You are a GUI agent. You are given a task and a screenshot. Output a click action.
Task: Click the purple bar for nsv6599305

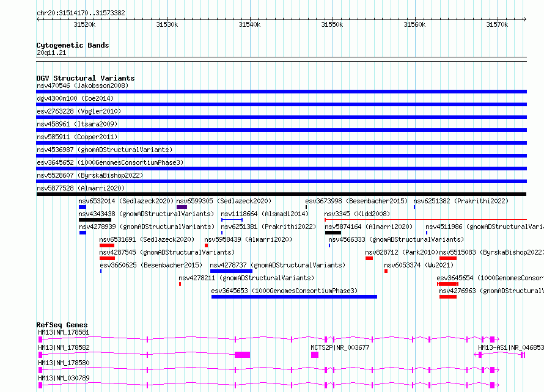182,207
